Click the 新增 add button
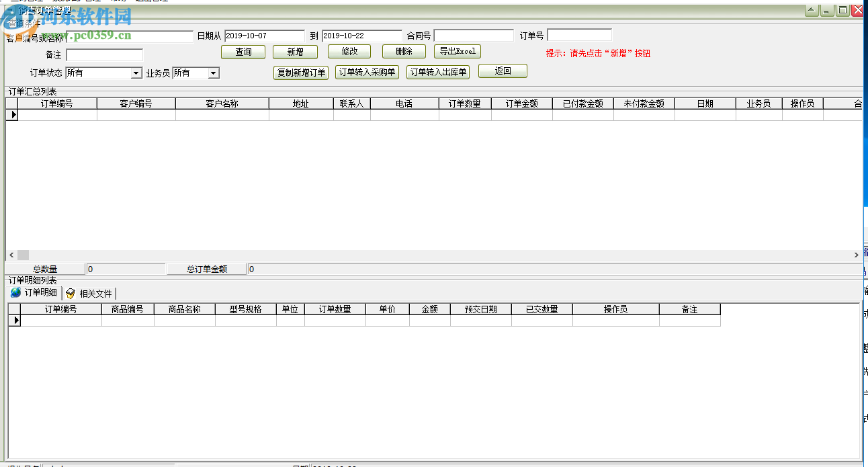This screenshot has width=868, height=467. tap(295, 52)
